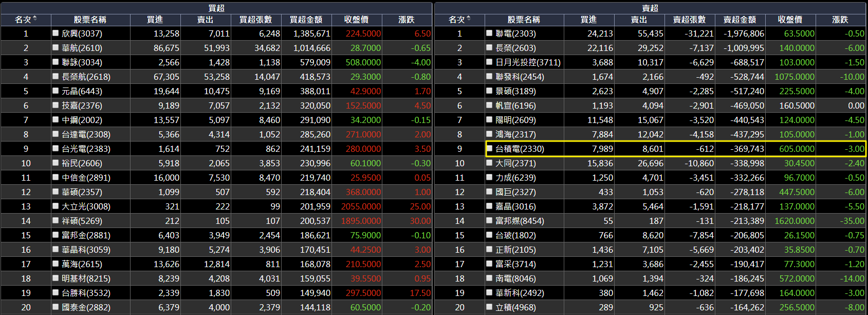This screenshot has height=315, width=868.
Task: Select 買超張數 value 34,682
Action: pos(267,48)
